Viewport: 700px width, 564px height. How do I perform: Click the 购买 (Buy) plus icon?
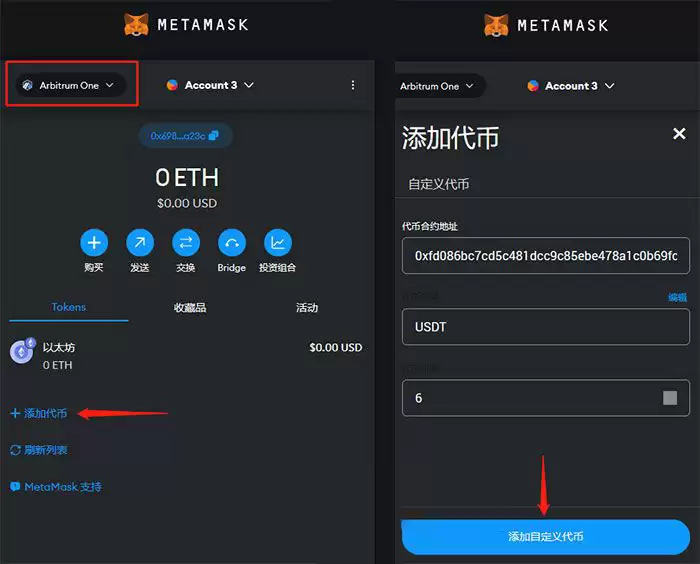coord(94,243)
